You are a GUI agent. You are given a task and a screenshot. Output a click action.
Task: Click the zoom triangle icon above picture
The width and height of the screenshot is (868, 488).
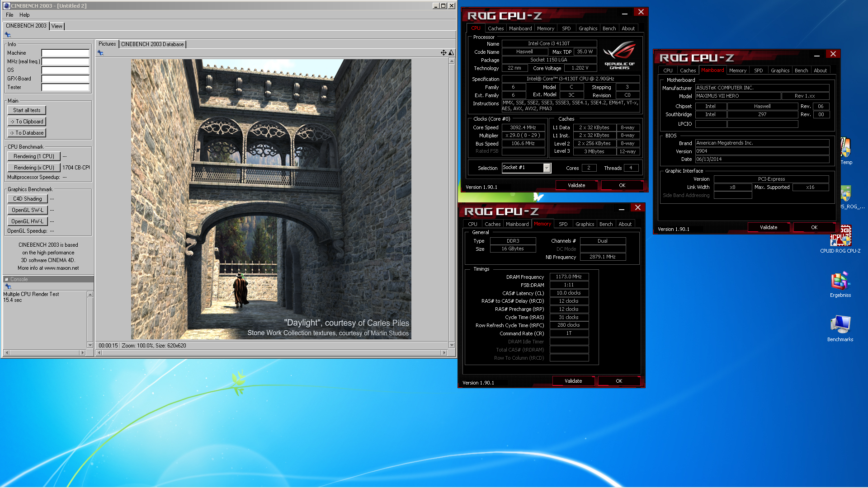pos(451,53)
